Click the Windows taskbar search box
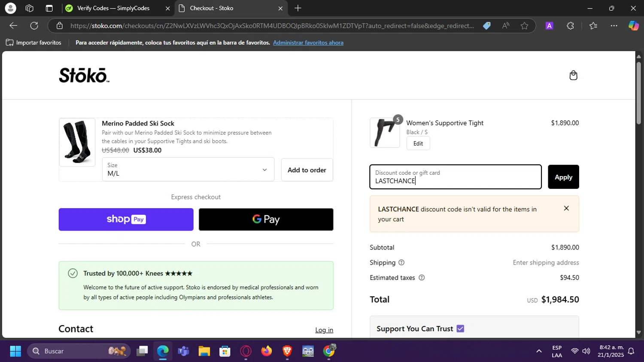Viewport: 644px width, 362px height. click(x=79, y=351)
